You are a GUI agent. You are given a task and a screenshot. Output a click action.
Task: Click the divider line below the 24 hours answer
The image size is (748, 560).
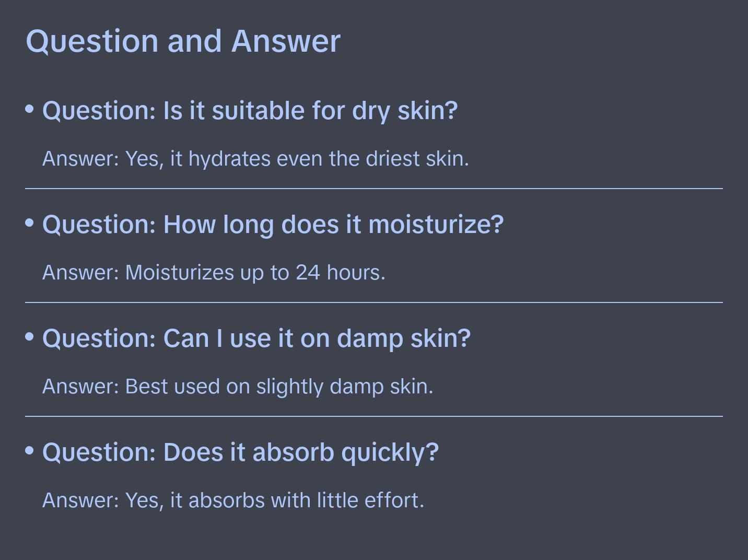click(374, 302)
